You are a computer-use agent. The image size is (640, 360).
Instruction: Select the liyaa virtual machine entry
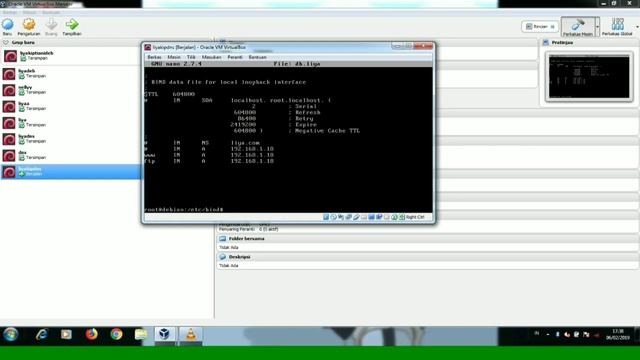point(71,106)
